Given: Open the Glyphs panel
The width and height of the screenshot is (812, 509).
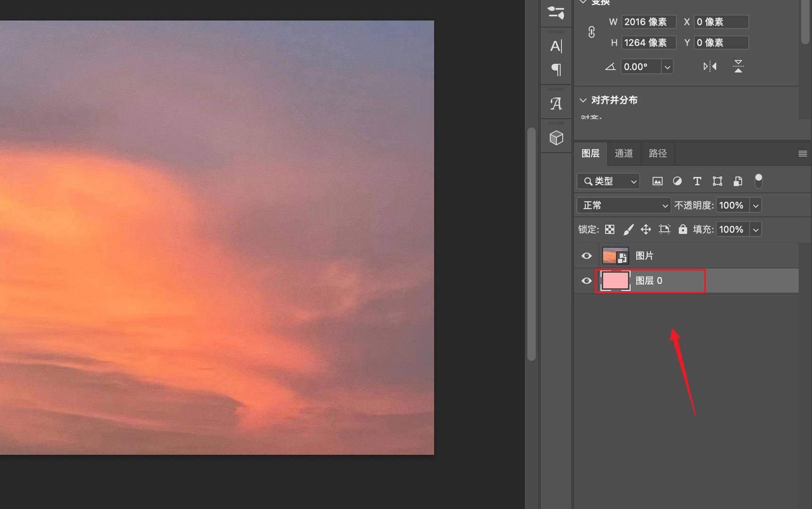Looking at the screenshot, I should (556, 103).
